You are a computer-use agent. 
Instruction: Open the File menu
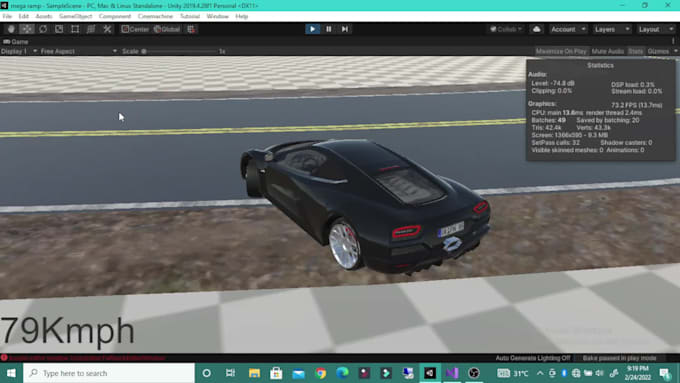[7, 16]
